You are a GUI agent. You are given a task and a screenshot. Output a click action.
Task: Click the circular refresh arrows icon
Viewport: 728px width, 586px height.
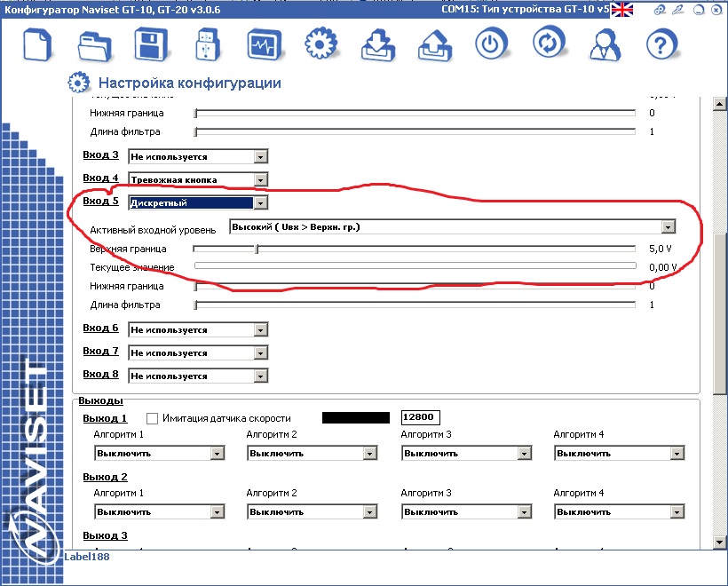coord(550,44)
